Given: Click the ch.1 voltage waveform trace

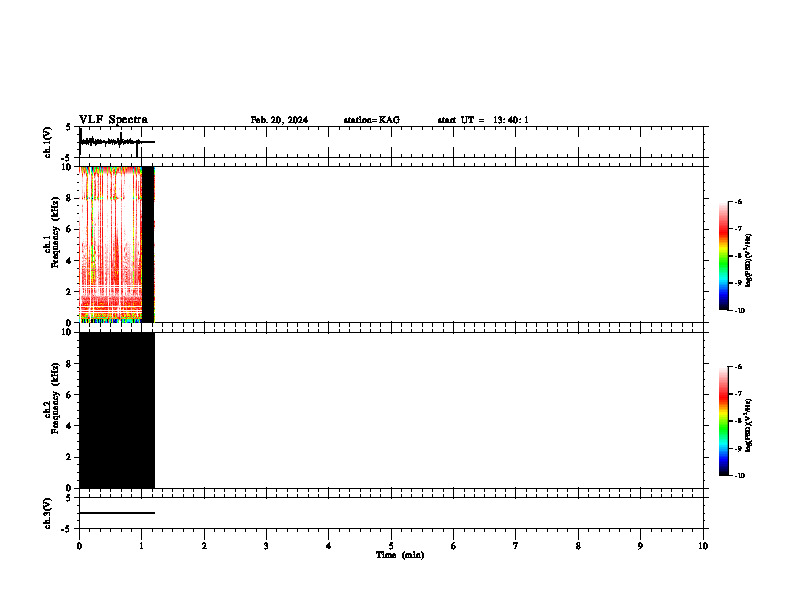Looking at the screenshot, I should [117, 142].
